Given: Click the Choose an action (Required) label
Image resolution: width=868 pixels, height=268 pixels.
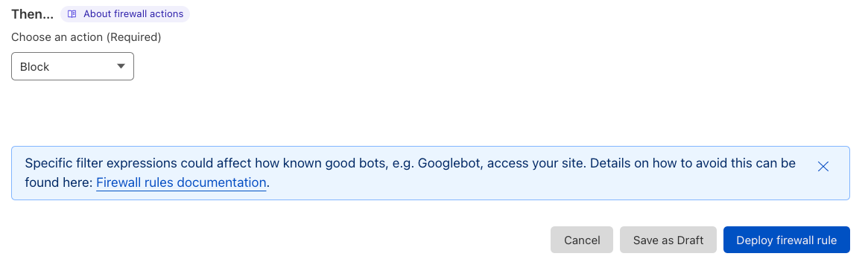Looking at the screenshot, I should (x=86, y=37).
